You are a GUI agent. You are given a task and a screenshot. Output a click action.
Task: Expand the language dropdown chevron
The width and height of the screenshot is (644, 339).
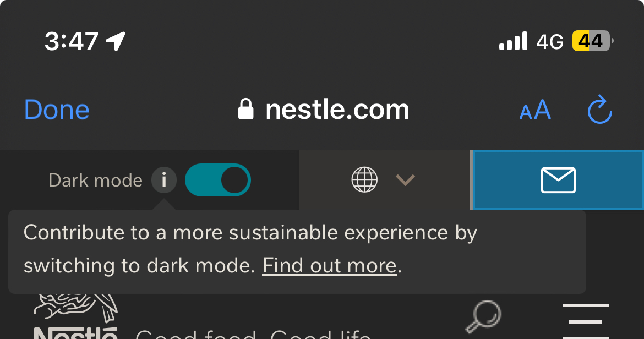(x=405, y=180)
